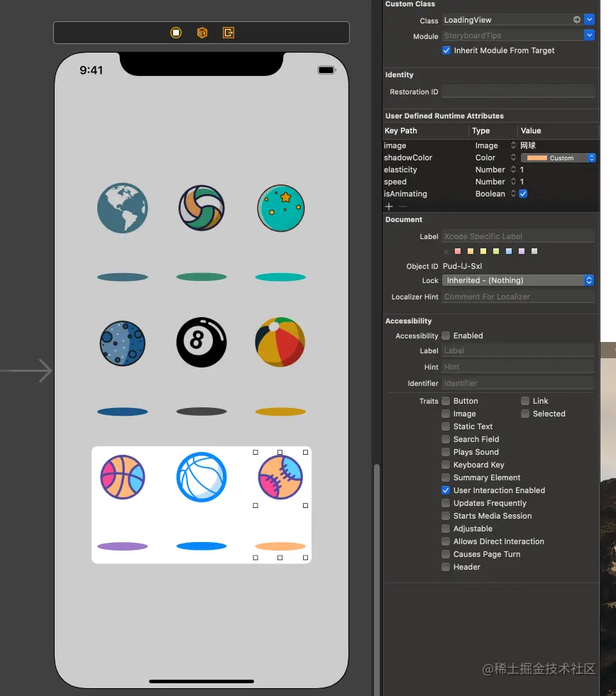This screenshot has width=616, height=696.
Task: Open the shadowColor Custom color popup
Action: pos(559,158)
